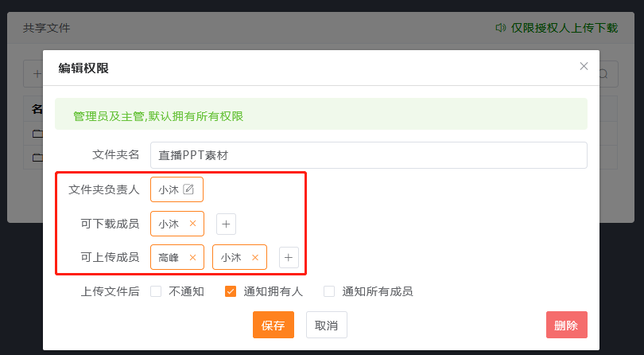This screenshot has width=644, height=355.
Task: Click the 高峰 member tag
Action: (169, 257)
